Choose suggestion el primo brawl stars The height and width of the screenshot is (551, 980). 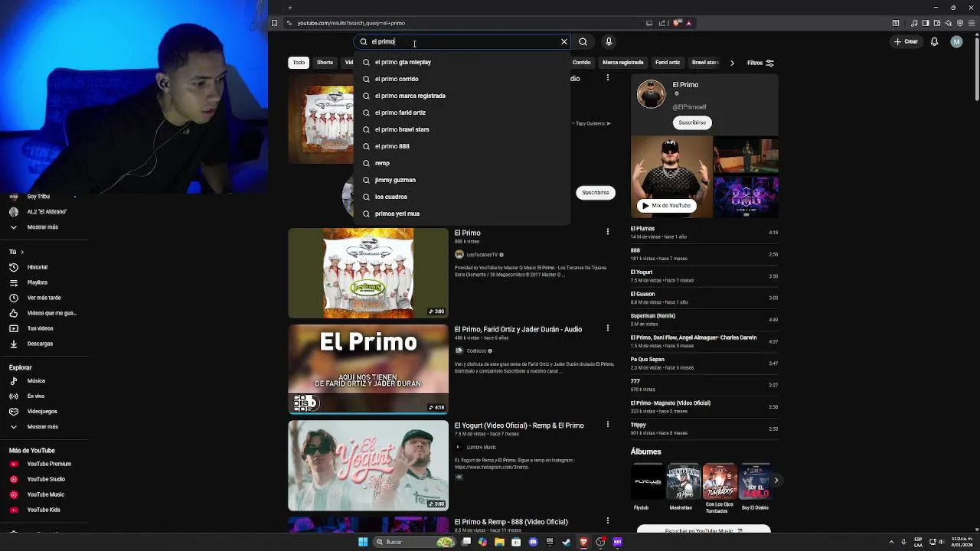click(462, 129)
